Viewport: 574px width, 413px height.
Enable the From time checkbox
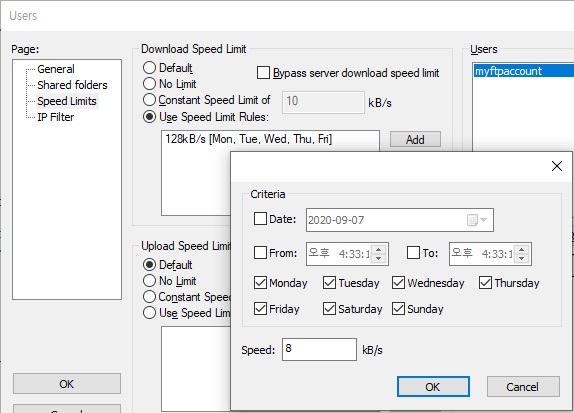tap(260, 253)
